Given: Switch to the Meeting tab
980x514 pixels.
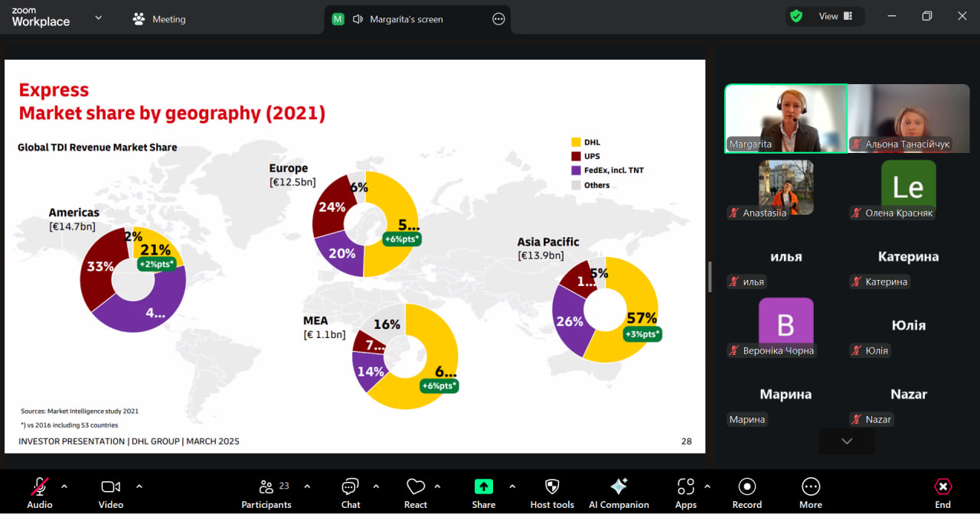Looking at the screenshot, I should pyautogui.click(x=159, y=19).
